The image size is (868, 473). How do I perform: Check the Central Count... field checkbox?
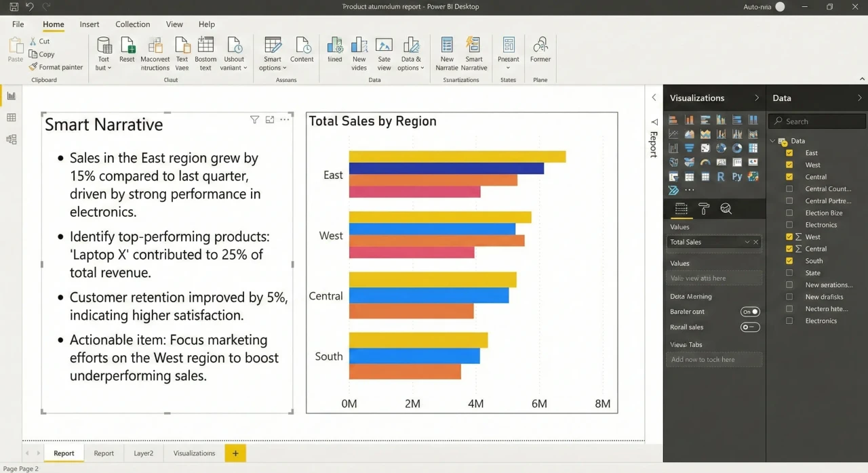(789, 189)
